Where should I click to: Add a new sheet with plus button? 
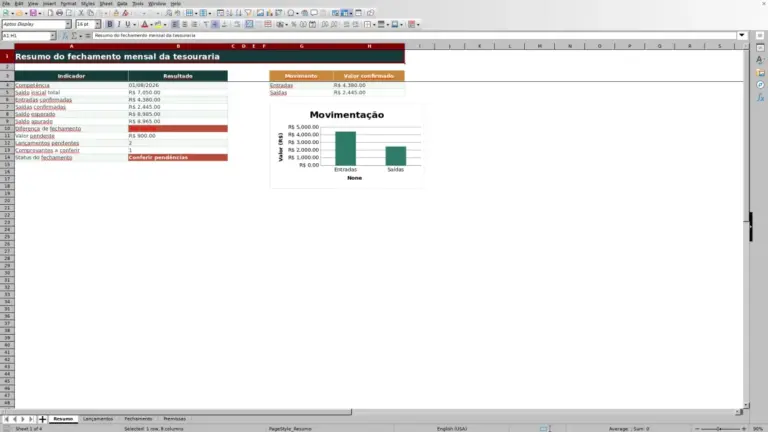tap(42, 419)
